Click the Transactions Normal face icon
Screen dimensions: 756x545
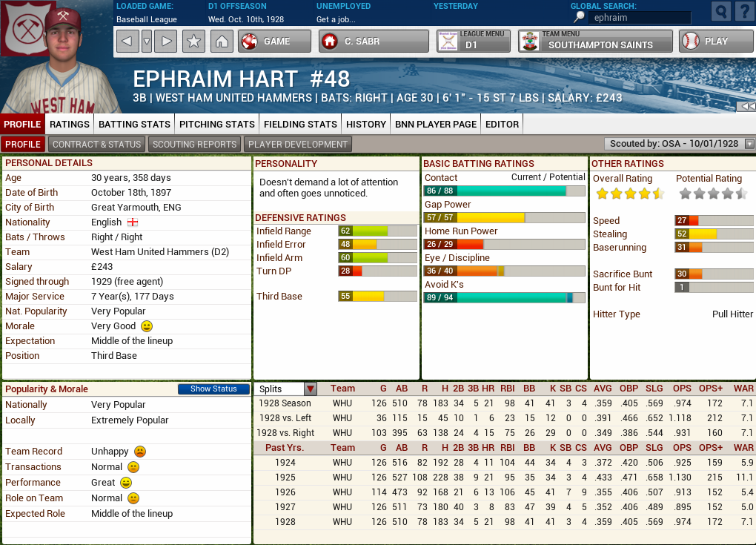point(133,467)
